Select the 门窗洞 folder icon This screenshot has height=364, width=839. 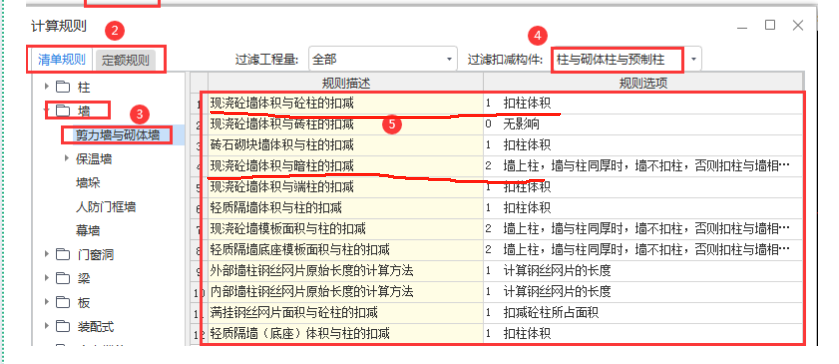[x=63, y=254]
